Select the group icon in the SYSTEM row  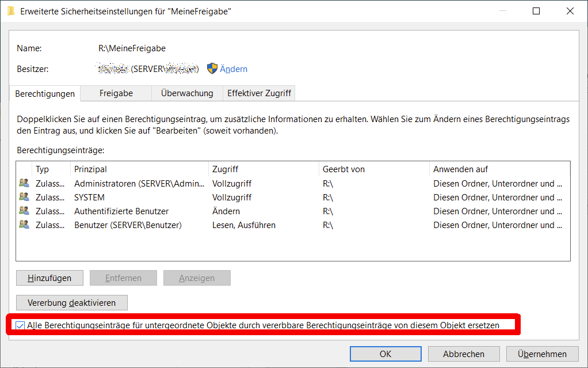[24, 197]
